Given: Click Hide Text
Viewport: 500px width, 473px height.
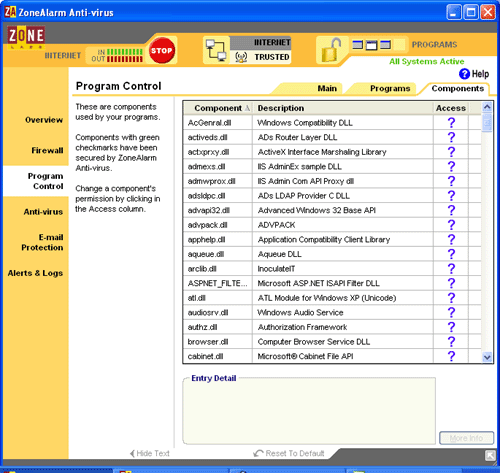Looking at the screenshot, I should (150, 453).
